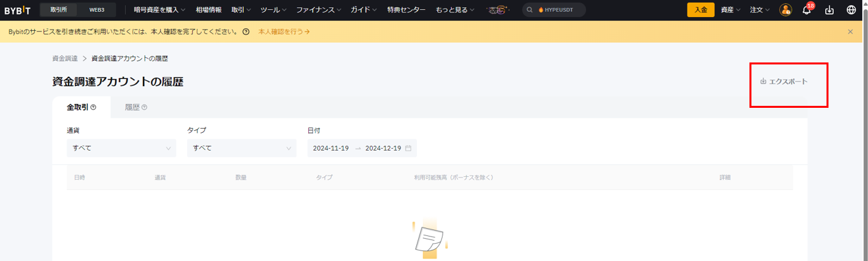Click 資金調達 breadcrumb link
The height and width of the screenshot is (261, 868).
tap(65, 59)
